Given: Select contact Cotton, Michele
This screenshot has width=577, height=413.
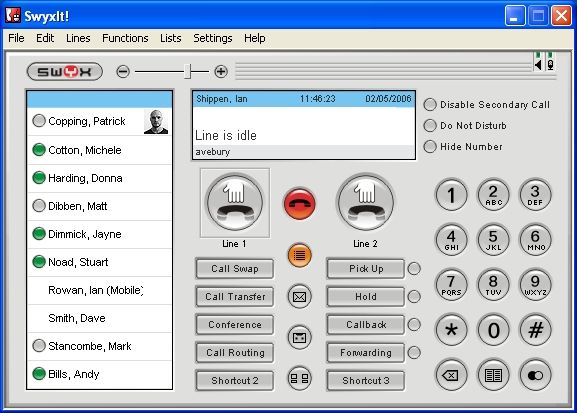Looking at the screenshot, I should click(x=100, y=150).
